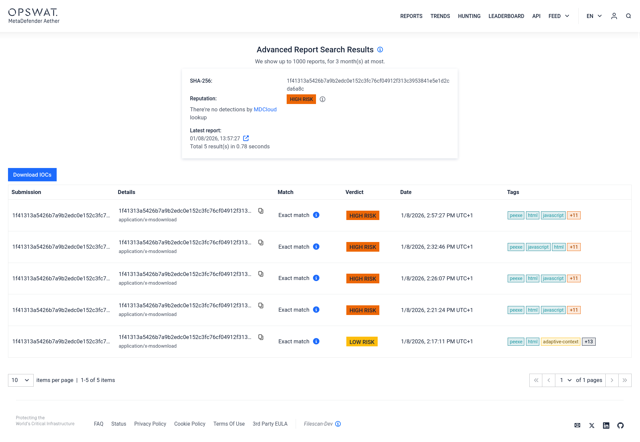Click the Verdict column header
The width and height of the screenshot is (640, 442).
(354, 192)
